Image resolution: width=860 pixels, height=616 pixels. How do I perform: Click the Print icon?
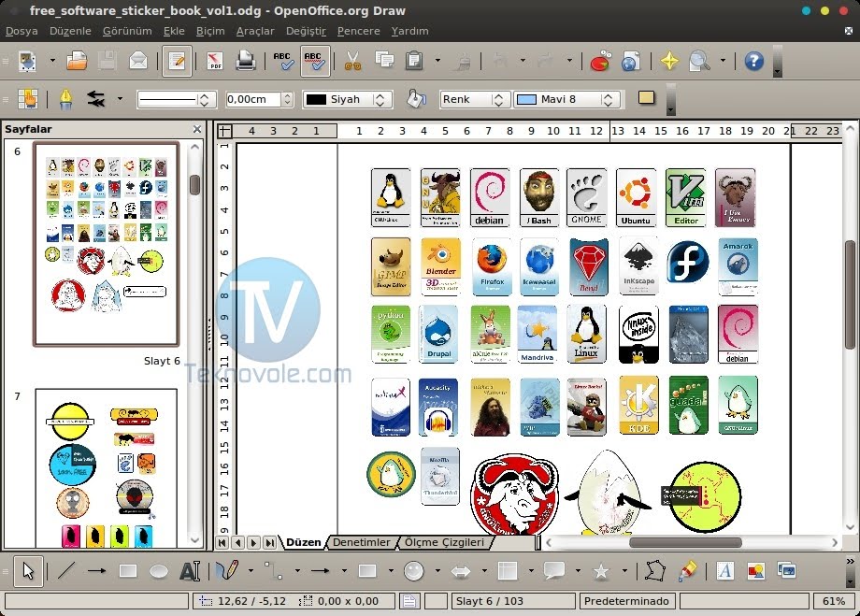245,61
